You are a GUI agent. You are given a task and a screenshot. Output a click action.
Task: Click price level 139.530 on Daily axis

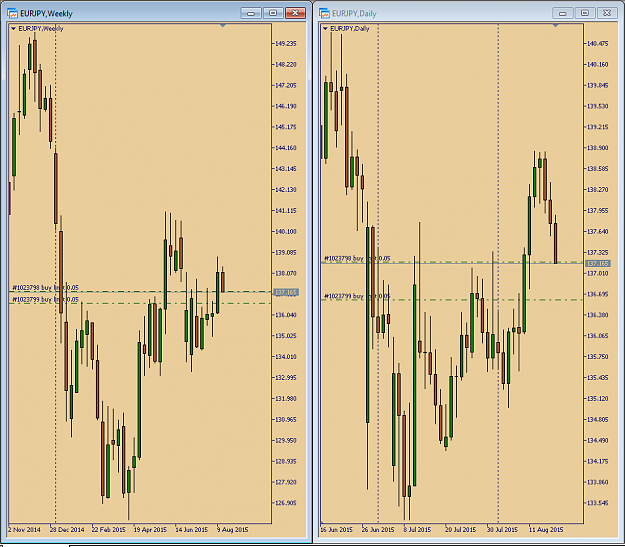pos(597,106)
